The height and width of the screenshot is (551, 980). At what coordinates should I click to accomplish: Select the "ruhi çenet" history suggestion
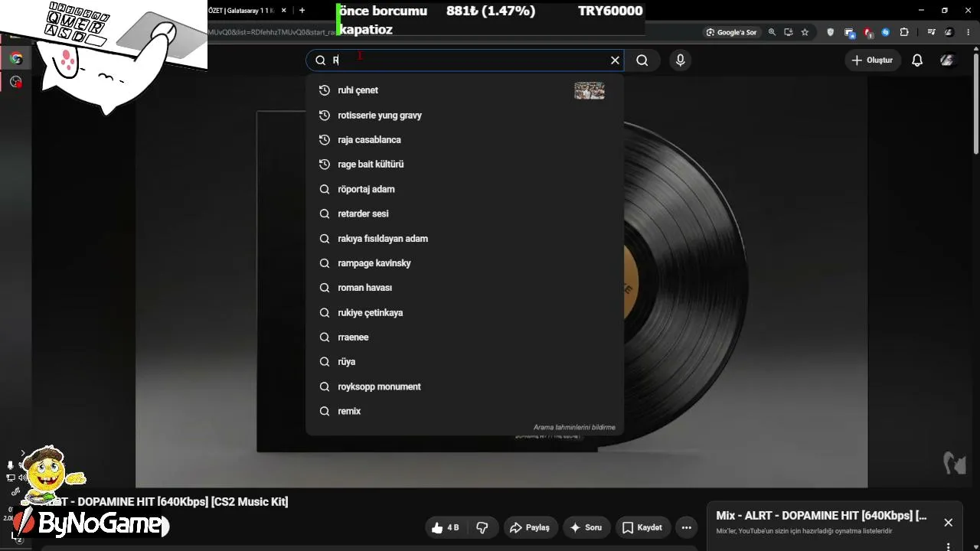click(x=464, y=90)
